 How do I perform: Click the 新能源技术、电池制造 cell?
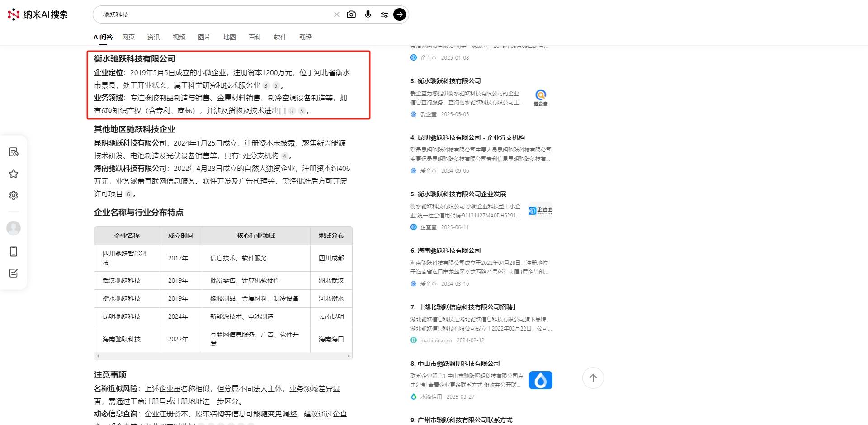[x=256, y=316]
